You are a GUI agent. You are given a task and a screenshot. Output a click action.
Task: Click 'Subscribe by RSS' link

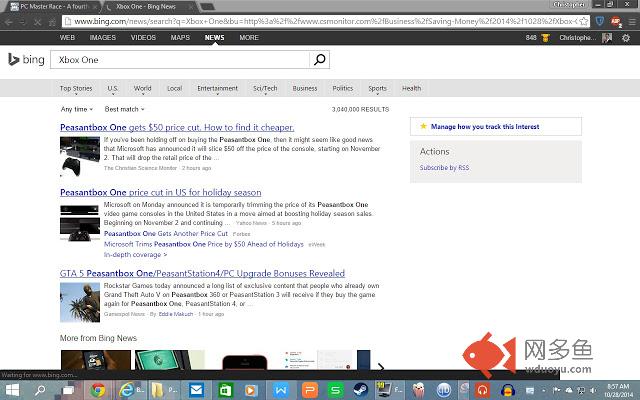444,168
